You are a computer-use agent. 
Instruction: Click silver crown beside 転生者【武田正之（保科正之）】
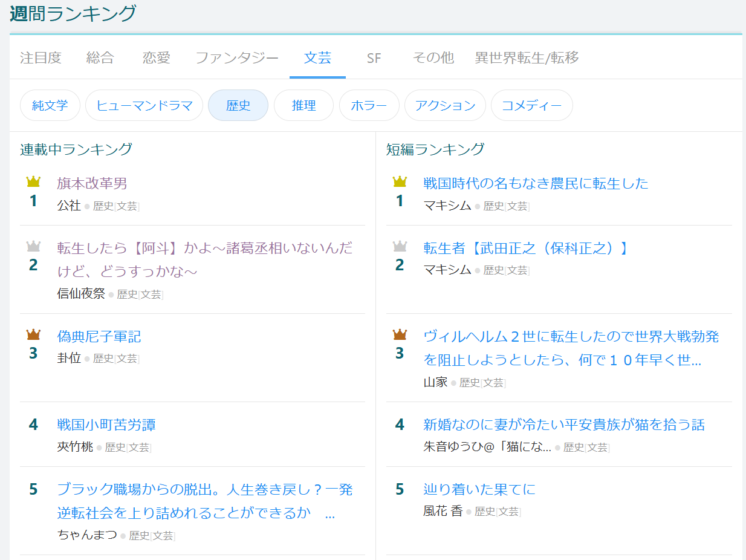tap(400, 246)
